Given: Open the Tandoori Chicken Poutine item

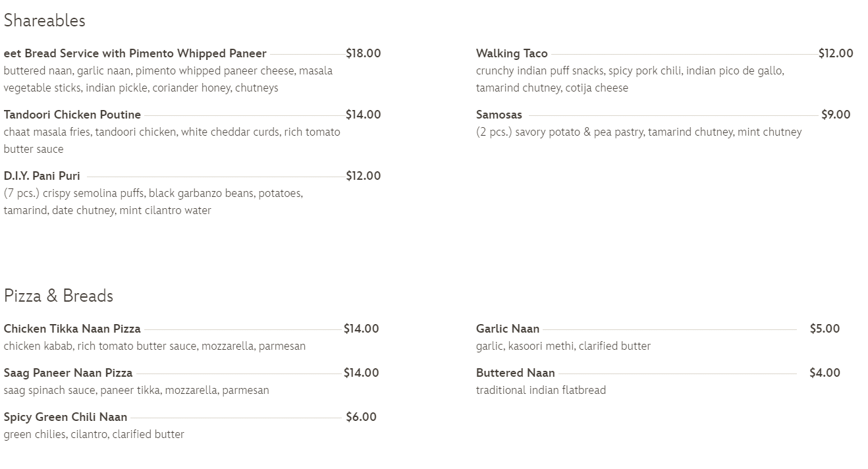Looking at the screenshot, I should (x=72, y=115).
